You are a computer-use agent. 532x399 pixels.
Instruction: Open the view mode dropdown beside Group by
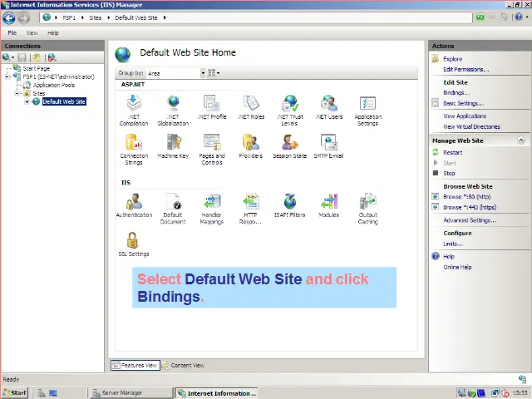(x=214, y=73)
